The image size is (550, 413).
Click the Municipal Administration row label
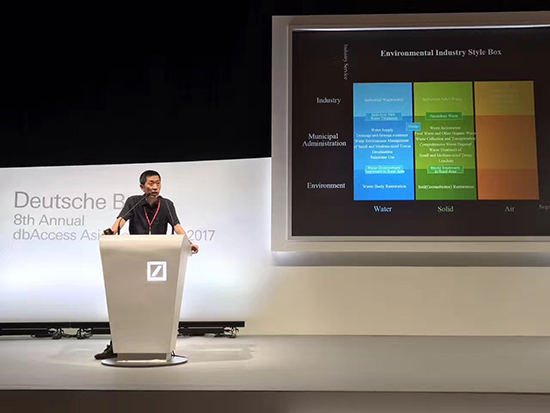pos(324,140)
